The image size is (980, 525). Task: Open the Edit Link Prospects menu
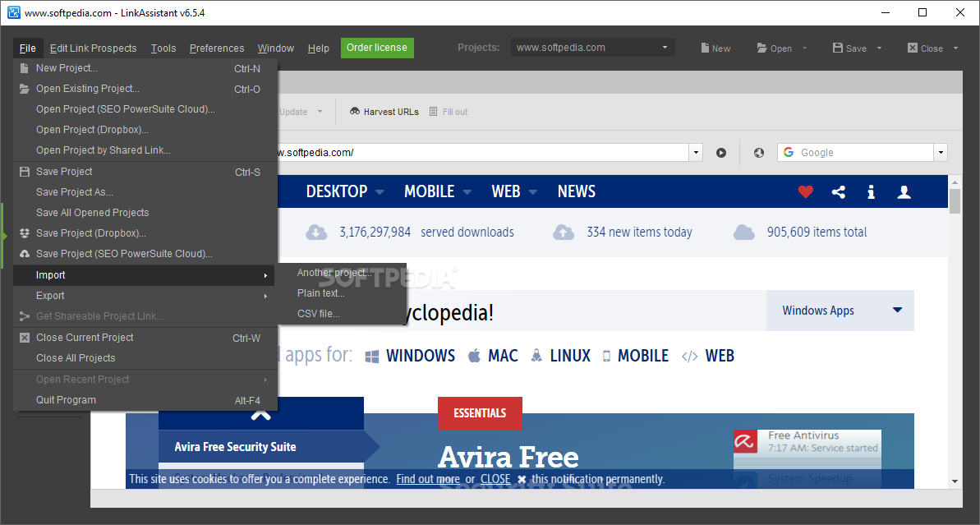point(93,48)
